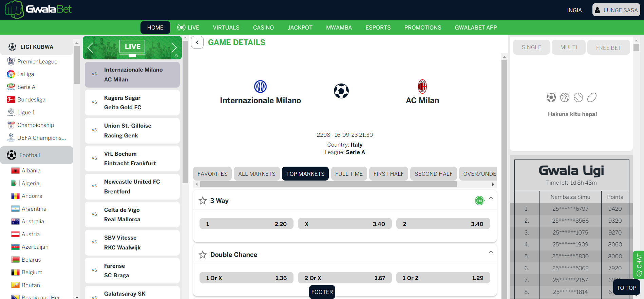Click the Argentina flag icon
This screenshot has height=299, width=644.
15,209
